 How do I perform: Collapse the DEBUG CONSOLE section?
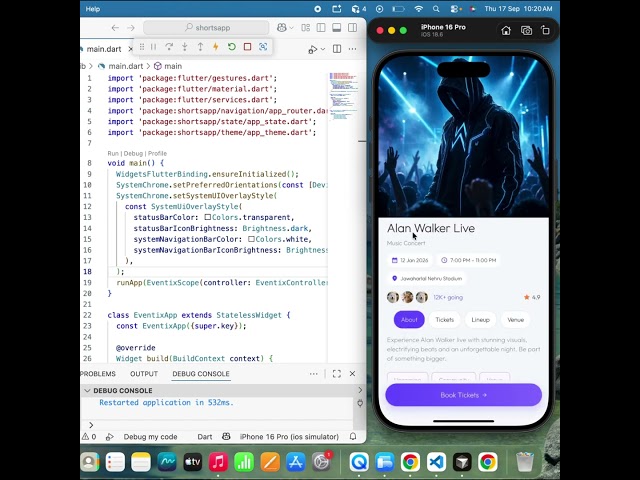point(87,391)
